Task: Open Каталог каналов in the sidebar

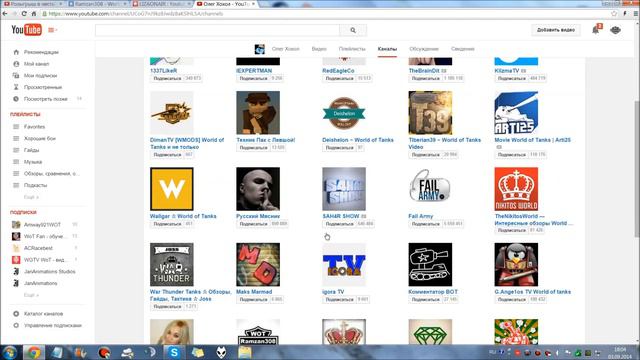Action: 43,314
